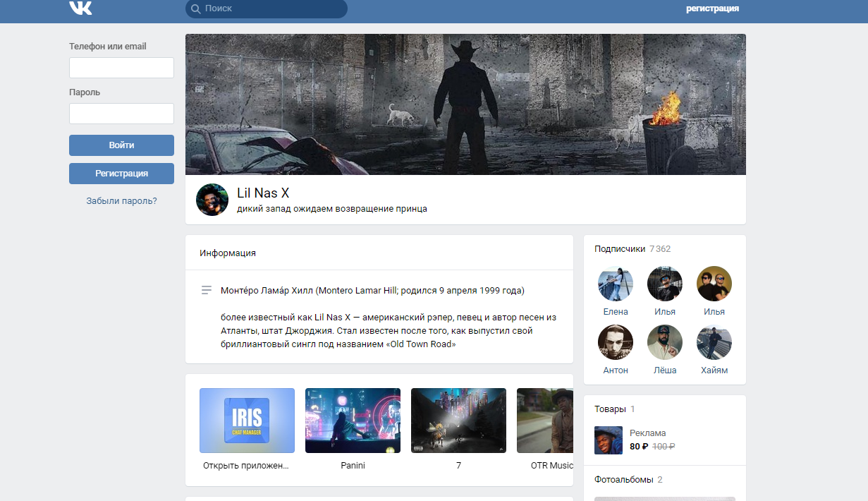Viewport: 868px width, 501px height.
Task: Click the Информация section heading
Action: click(x=228, y=253)
